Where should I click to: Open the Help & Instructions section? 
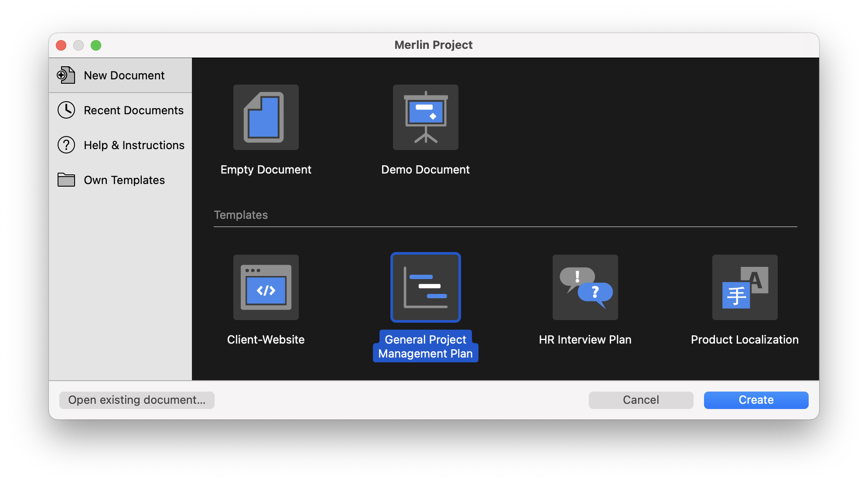(134, 145)
